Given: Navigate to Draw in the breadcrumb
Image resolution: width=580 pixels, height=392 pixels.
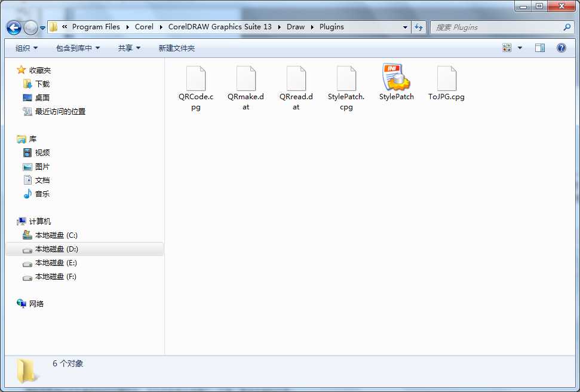Looking at the screenshot, I should [296, 27].
